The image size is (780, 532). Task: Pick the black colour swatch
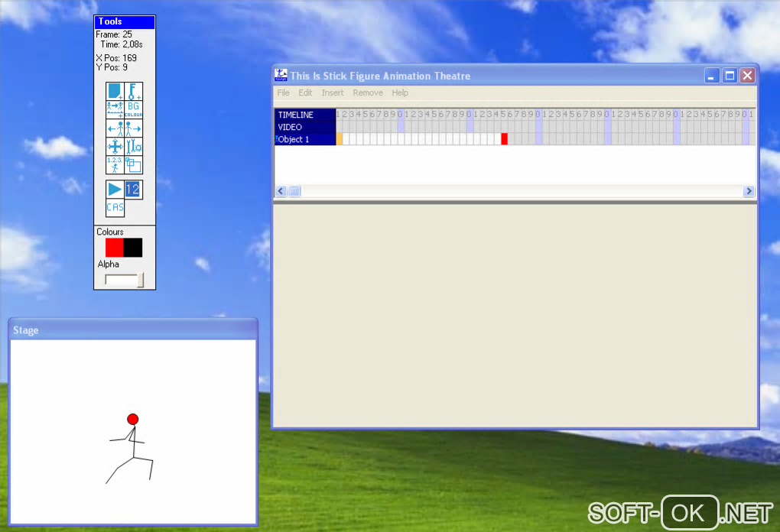tap(133, 248)
